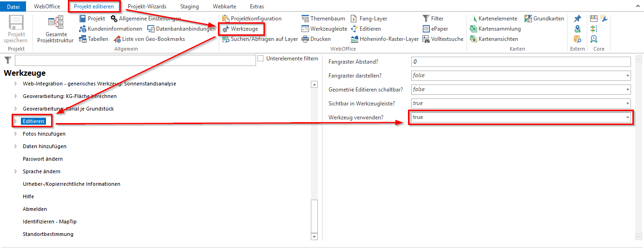The height and width of the screenshot is (248, 644).
Task: Expand the Fotos hinzufügen tree node
Action: 16,134
